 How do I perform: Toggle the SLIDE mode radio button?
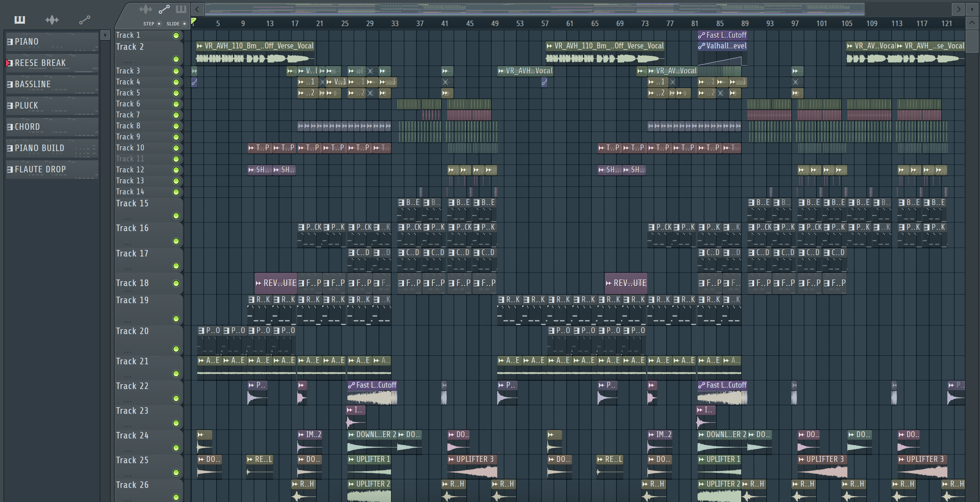[x=185, y=24]
